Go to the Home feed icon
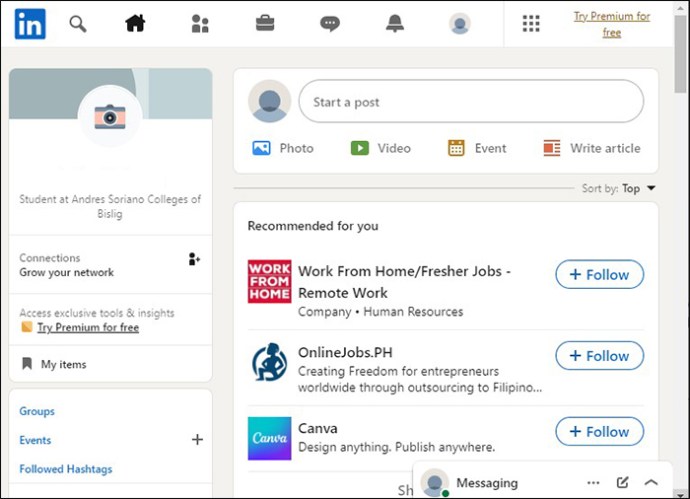The image size is (690, 499). (x=135, y=23)
